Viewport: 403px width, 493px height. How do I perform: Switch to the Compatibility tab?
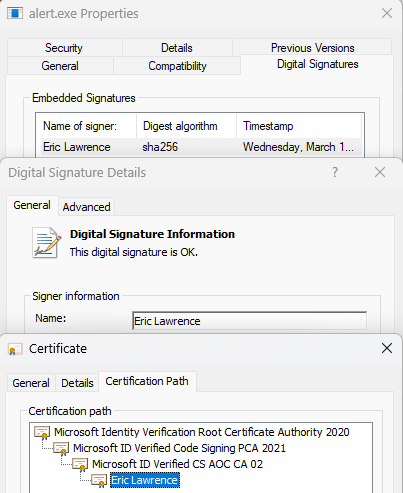[x=177, y=66]
